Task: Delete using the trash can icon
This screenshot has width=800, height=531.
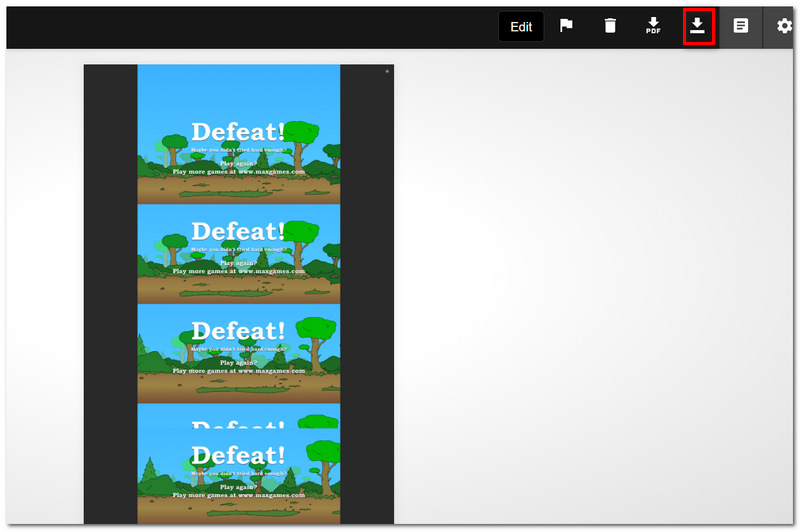Action: (610, 26)
